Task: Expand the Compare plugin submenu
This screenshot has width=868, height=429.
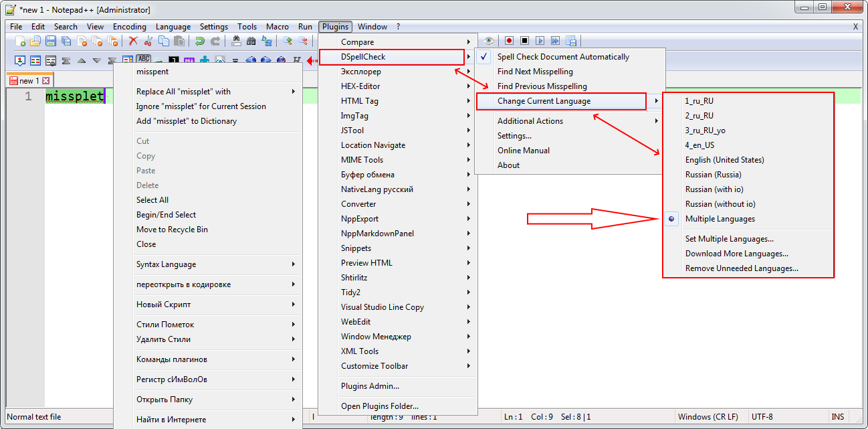Action: (397, 42)
